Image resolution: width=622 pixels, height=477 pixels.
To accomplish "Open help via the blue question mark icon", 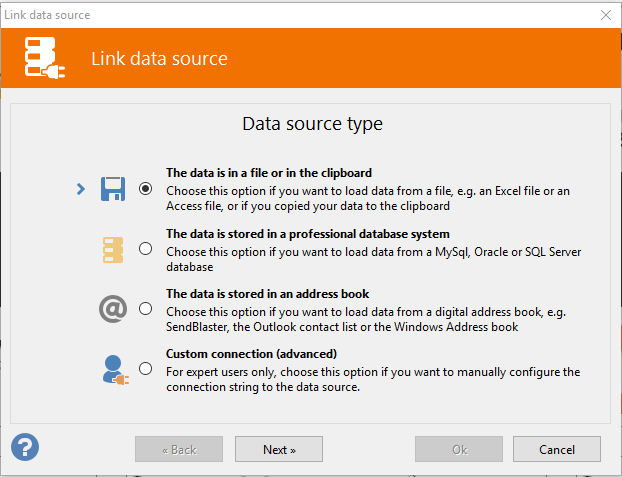I will tap(25, 447).
